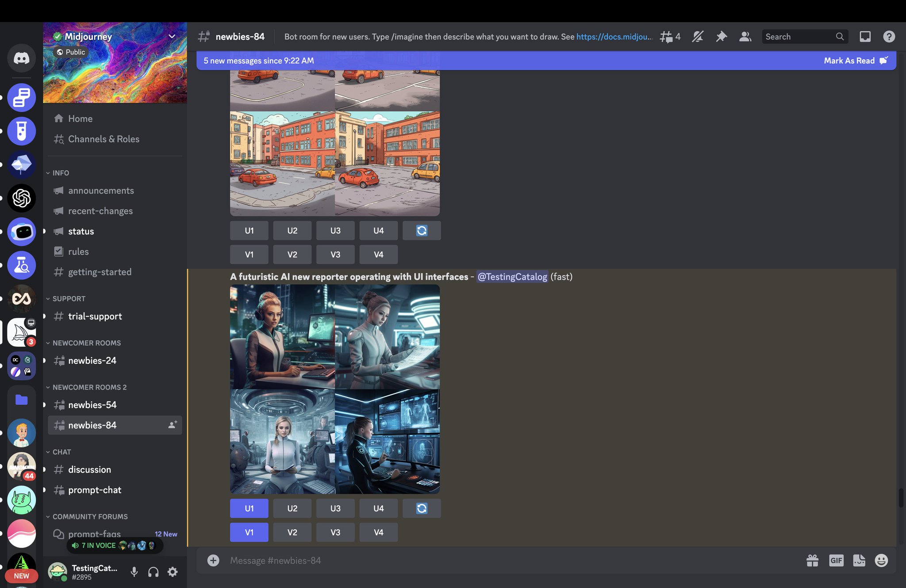This screenshot has height=588, width=906.
Task: Click the plus attachment button in message bar
Action: pos(213,561)
